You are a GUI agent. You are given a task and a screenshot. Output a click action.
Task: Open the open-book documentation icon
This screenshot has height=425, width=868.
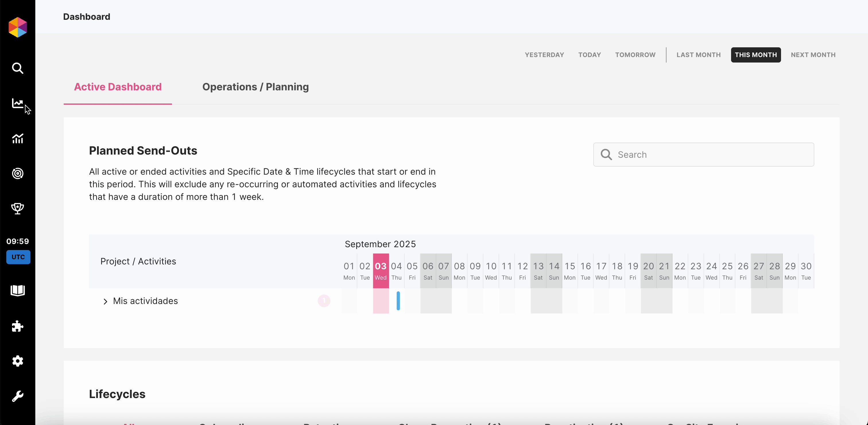tap(18, 290)
